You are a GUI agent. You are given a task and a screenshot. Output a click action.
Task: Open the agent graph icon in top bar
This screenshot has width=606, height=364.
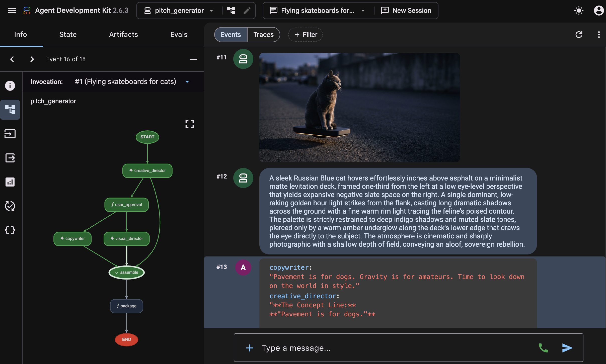[x=231, y=11]
